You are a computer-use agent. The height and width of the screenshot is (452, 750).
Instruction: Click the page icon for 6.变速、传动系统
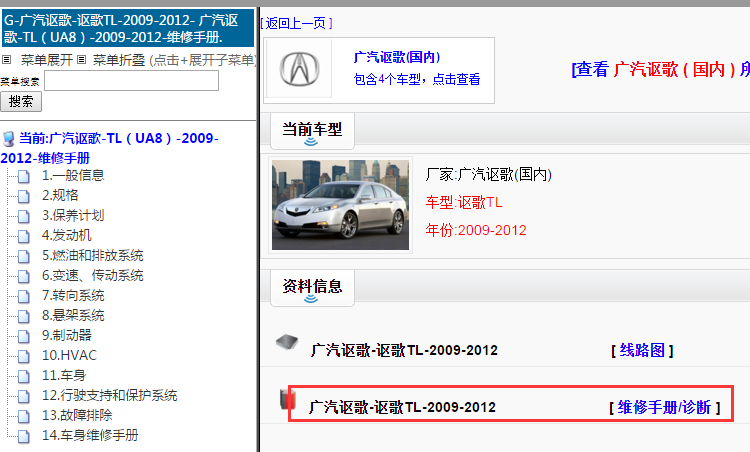pyautogui.click(x=23, y=277)
